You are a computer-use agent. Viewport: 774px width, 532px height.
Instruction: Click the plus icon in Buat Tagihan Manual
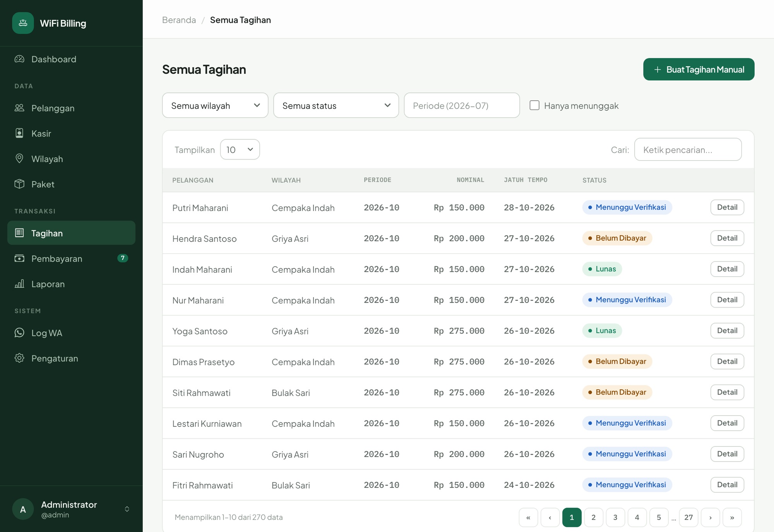coord(658,70)
